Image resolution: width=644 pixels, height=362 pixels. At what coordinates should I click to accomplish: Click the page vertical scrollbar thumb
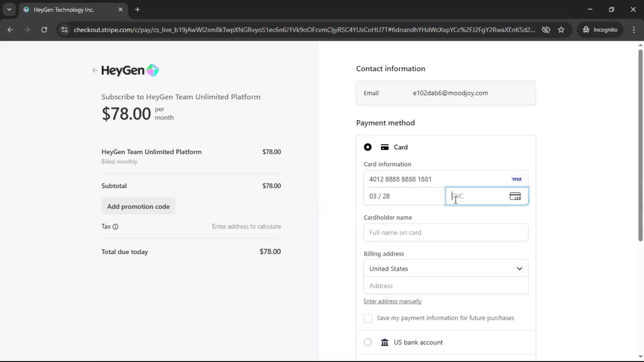point(640,144)
